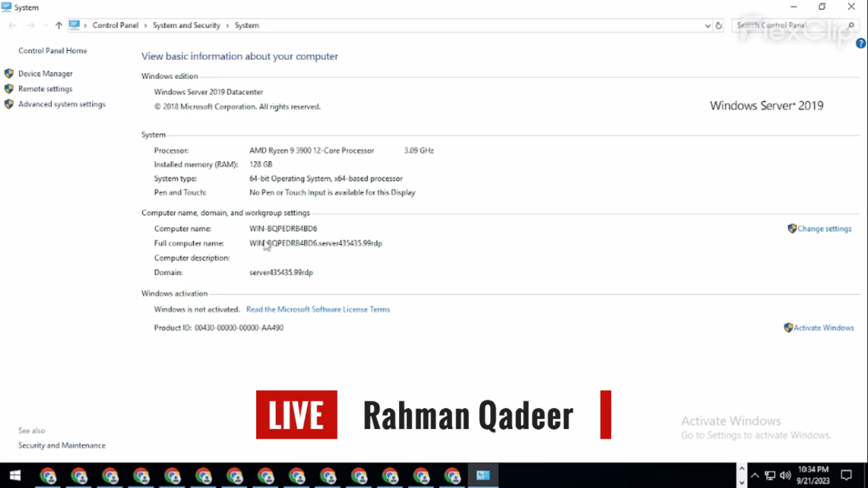Click the 'No Pen or Touch Input' text
This screenshot has height=488, width=868.
point(332,193)
